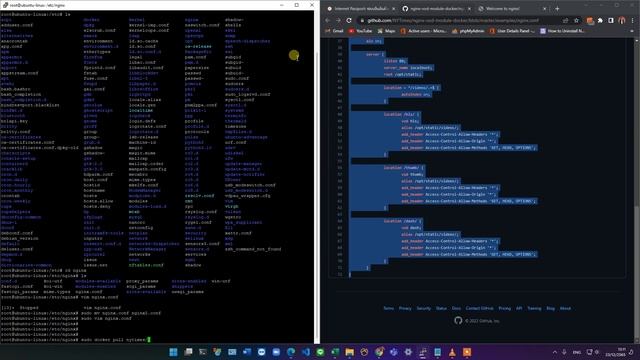Expand the bookmarks overflow chevron

click(632, 31)
